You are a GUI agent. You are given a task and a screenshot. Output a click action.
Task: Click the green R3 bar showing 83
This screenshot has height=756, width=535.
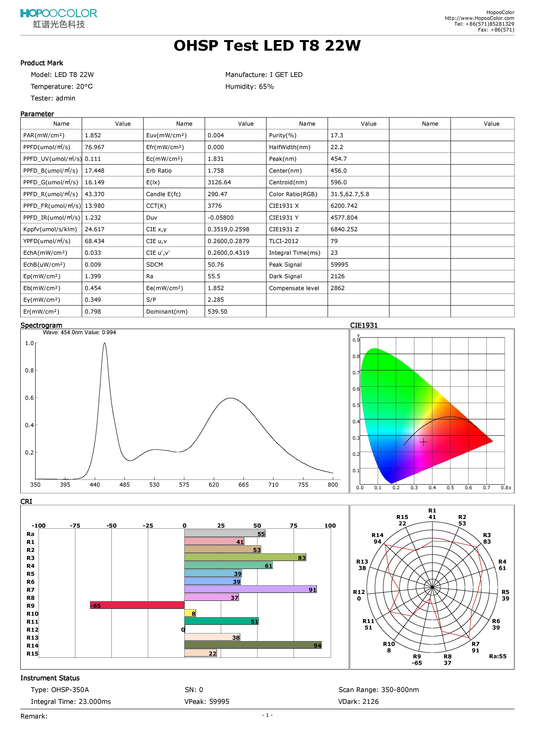[245, 557]
